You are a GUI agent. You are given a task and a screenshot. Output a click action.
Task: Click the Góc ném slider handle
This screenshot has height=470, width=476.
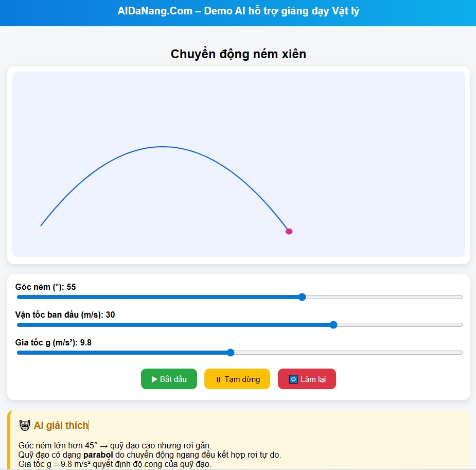pyautogui.click(x=302, y=297)
